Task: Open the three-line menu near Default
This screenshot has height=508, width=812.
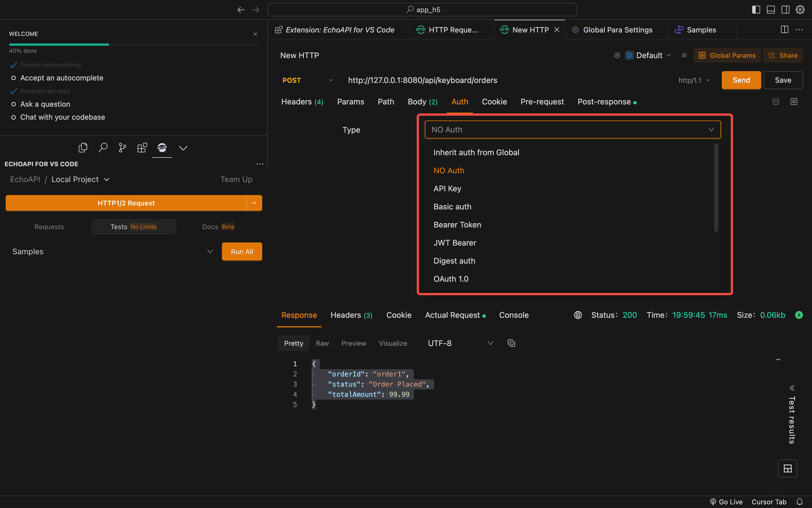Action: tap(684, 55)
